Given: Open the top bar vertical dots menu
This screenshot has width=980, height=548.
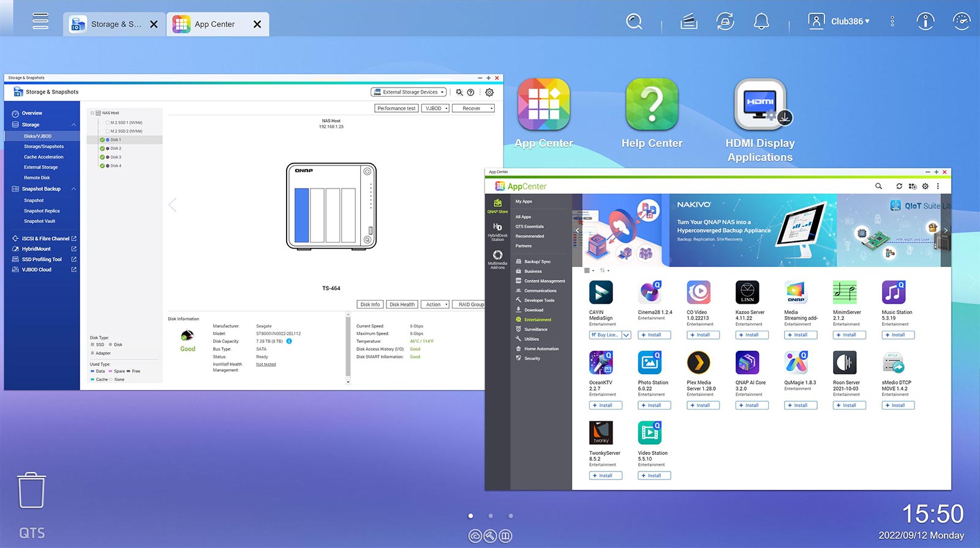Looking at the screenshot, I should pos(892,21).
